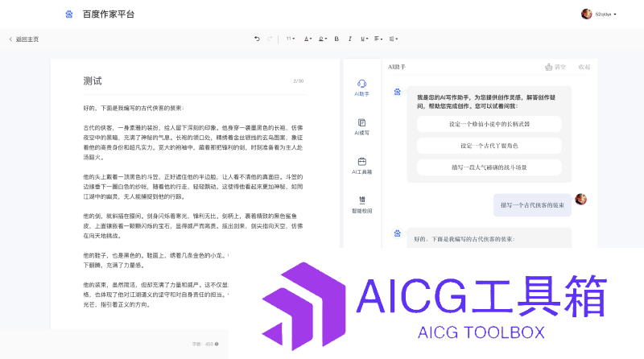This screenshot has height=359, width=644.
Task: Click the 2/30 title character counter
Action: click(299, 81)
